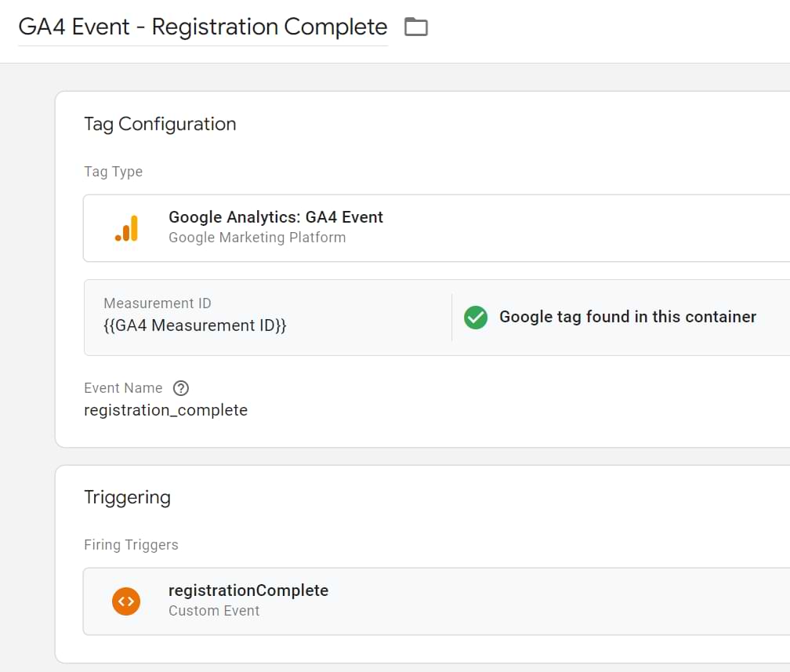This screenshot has height=672, width=790.
Task: Click the 'Google Marketing Platform' subtitle
Action: coord(257,238)
